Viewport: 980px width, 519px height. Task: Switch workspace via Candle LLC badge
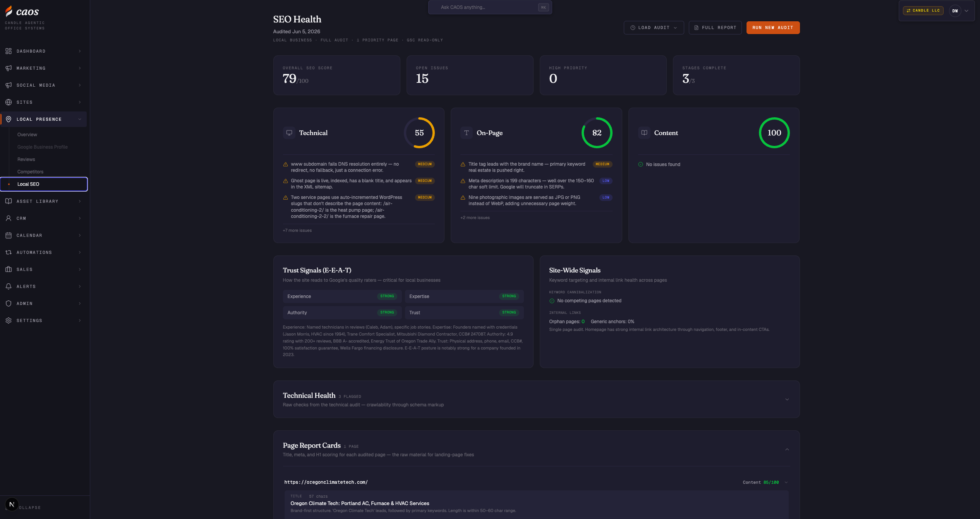click(x=923, y=10)
